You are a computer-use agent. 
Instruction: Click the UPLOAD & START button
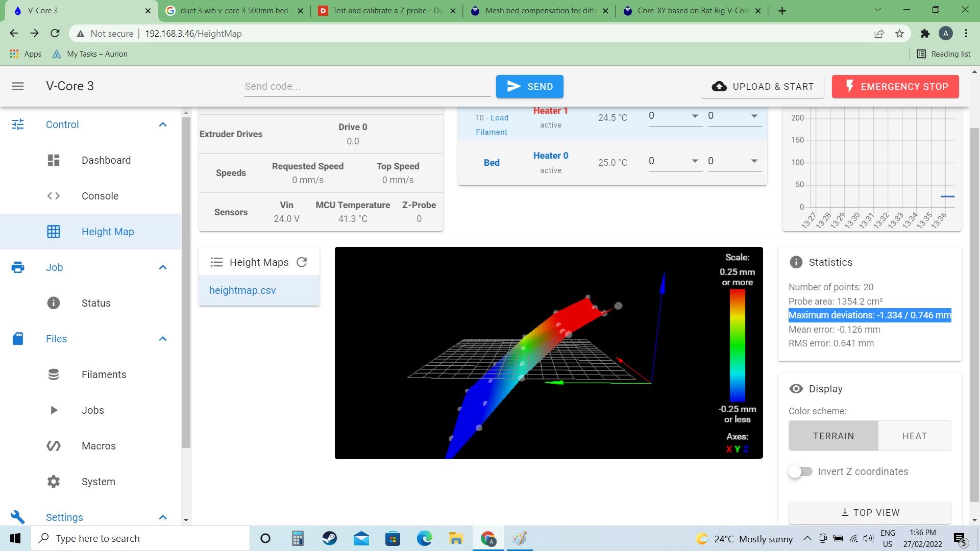click(763, 86)
